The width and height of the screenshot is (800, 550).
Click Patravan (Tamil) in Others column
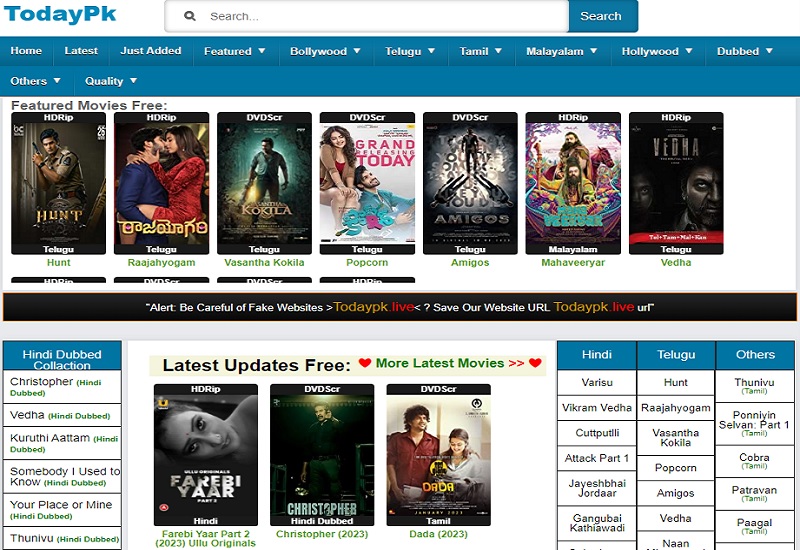click(755, 493)
